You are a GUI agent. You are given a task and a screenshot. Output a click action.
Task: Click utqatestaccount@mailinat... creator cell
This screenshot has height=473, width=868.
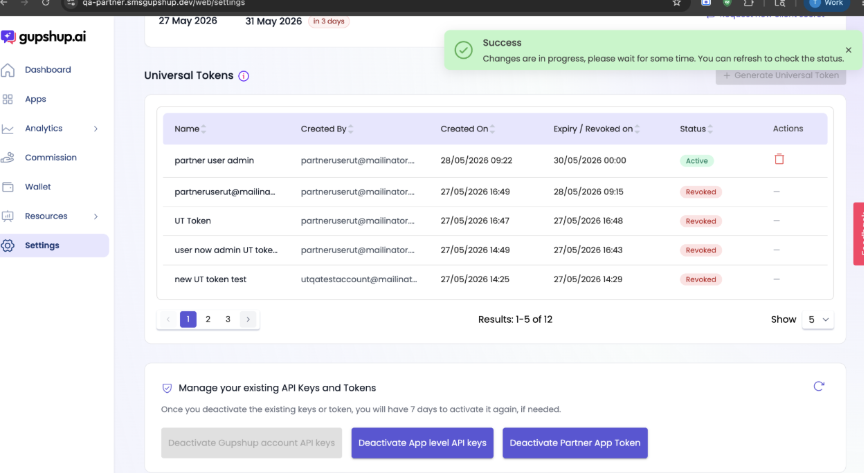pos(359,279)
